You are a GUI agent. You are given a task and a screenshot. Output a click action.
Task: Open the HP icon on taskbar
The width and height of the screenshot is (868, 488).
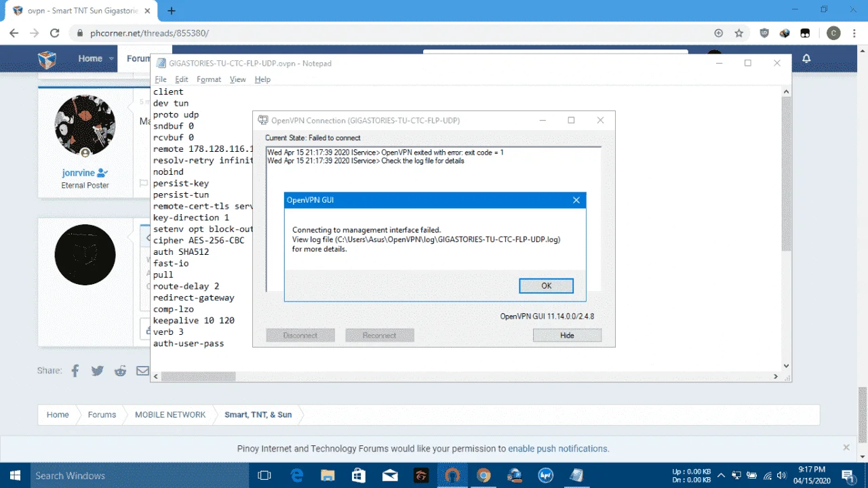click(x=546, y=475)
